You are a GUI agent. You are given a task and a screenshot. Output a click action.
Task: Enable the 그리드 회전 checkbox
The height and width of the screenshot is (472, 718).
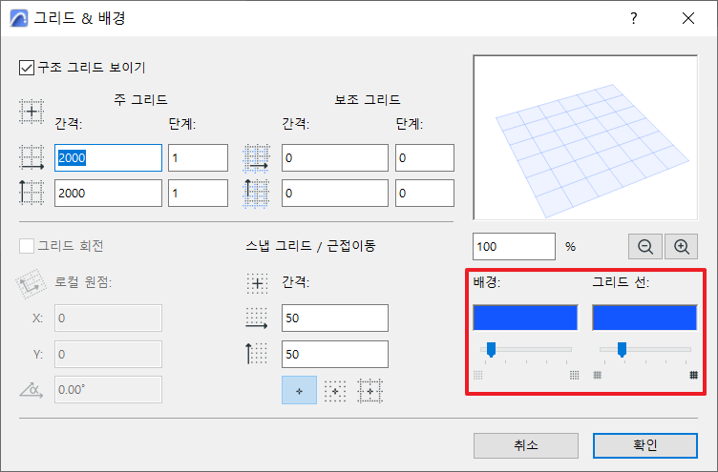pyautogui.click(x=26, y=245)
